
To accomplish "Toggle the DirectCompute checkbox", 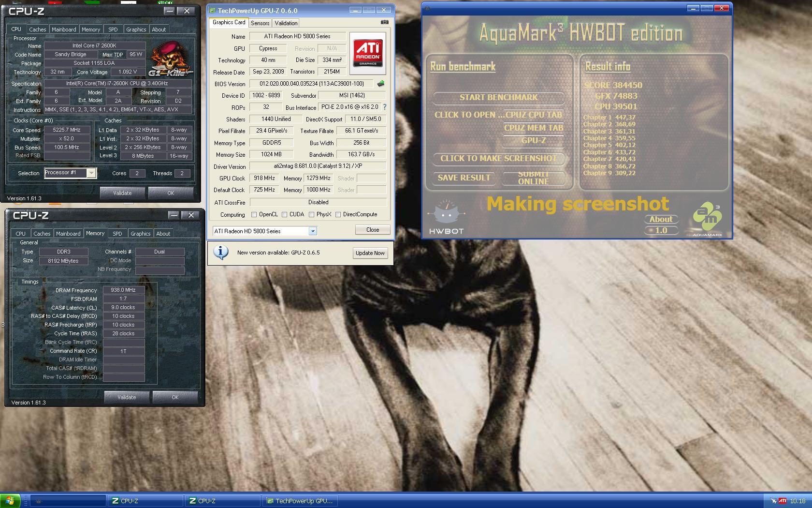I will point(338,214).
